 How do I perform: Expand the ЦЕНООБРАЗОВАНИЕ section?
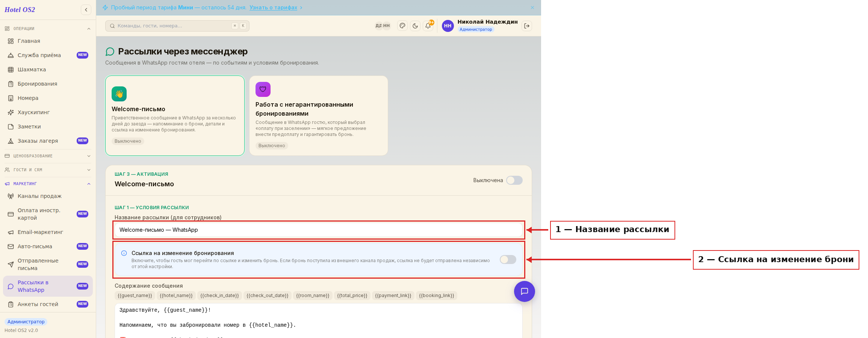coord(48,156)
